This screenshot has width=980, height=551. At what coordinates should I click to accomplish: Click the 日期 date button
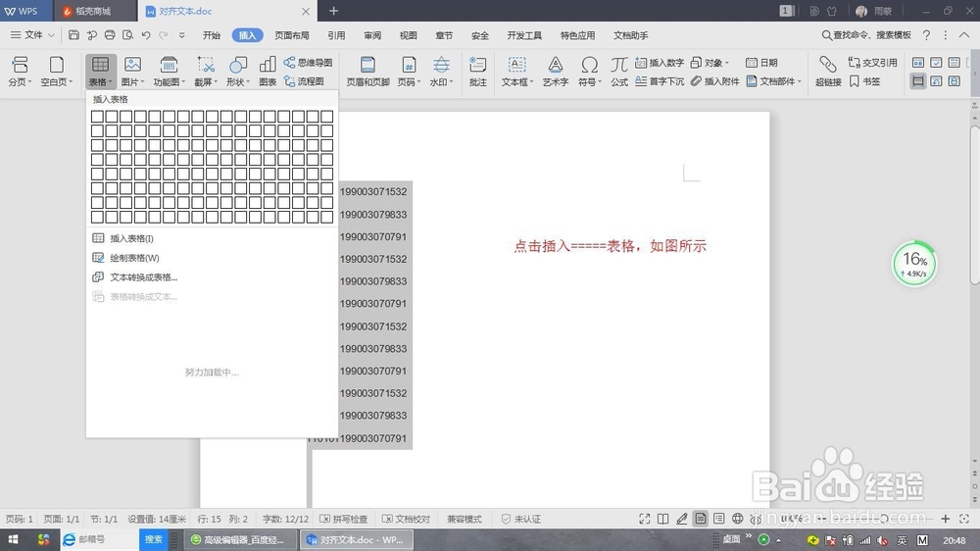click(x=761, y=63)
